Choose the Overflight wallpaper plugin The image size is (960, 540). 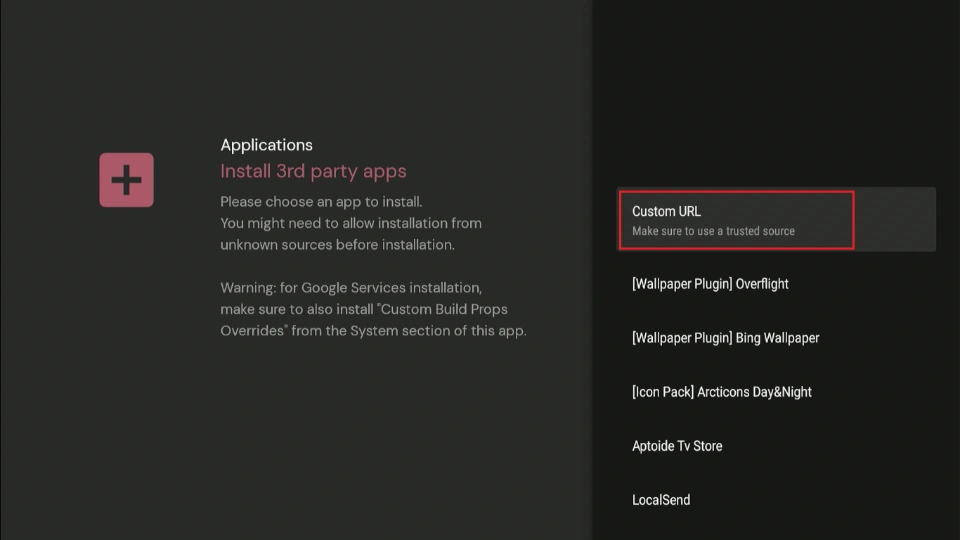(710, 284)
